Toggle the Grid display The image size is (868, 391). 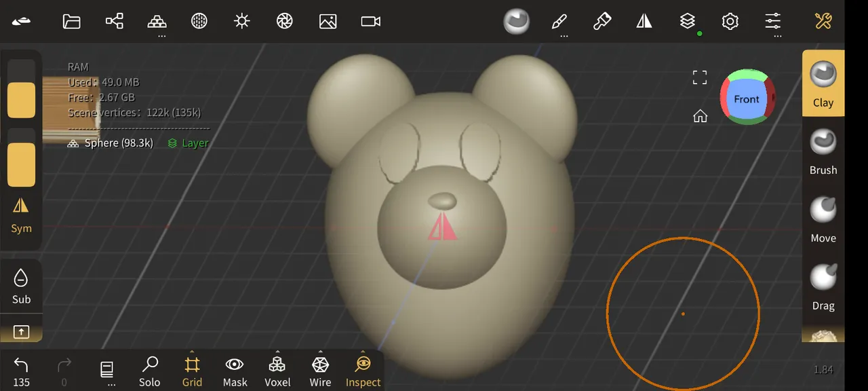(192, 371)
